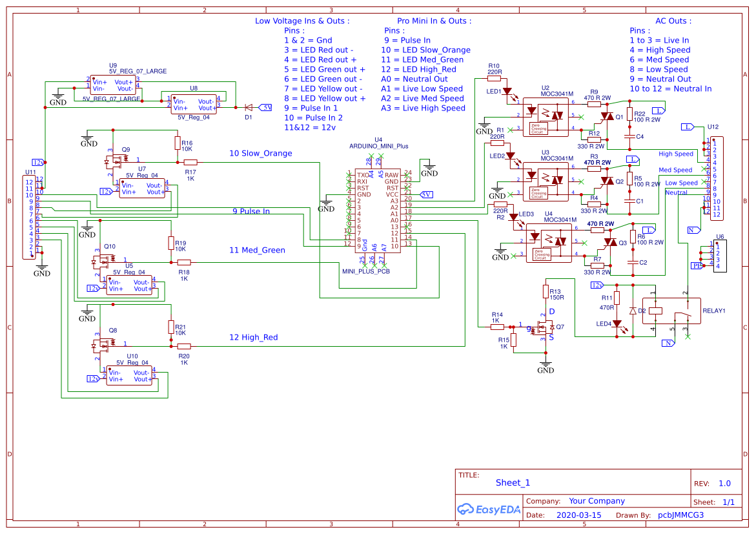Select resistor R13 150R
This screenshot has width=756, height=534.
click(546, 291)
